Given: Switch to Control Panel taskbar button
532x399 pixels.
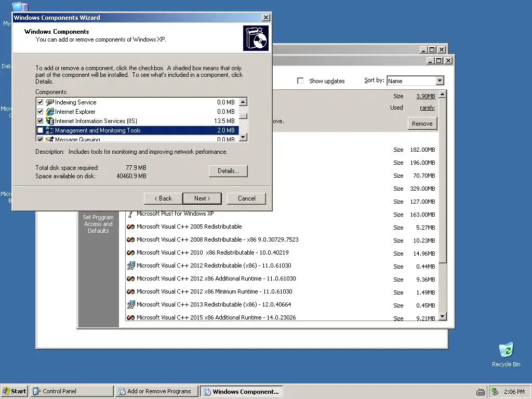Looking at the screenshot, I should click(72, 391).
